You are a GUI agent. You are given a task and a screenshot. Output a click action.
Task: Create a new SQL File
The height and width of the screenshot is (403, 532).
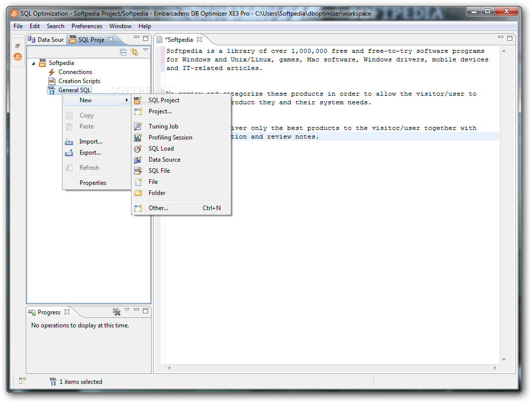pos(181,171)
